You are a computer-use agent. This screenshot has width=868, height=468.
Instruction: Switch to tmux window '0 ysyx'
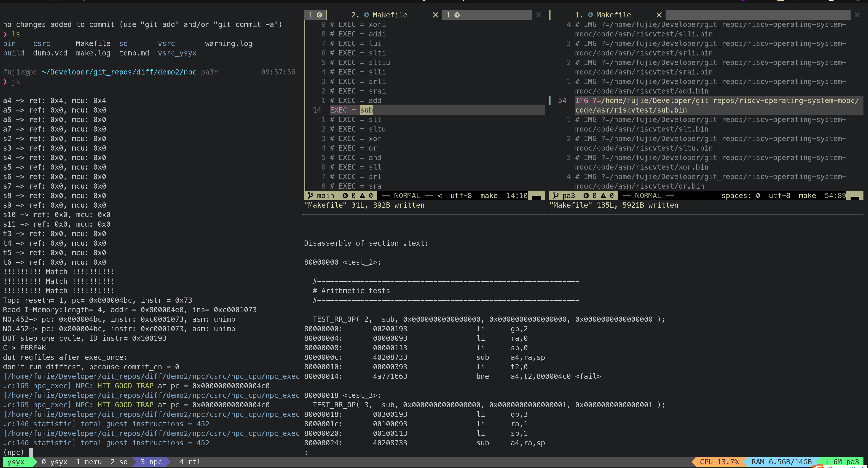(54, 462)
